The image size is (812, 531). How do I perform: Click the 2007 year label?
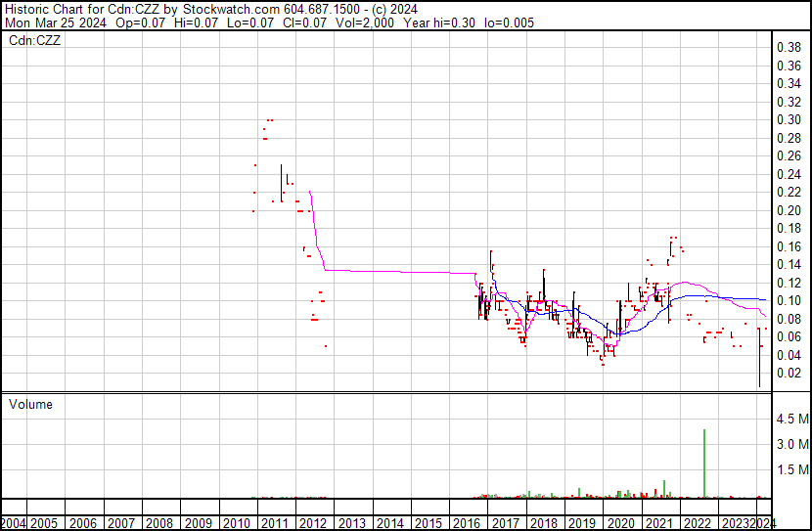coord(121,523)
